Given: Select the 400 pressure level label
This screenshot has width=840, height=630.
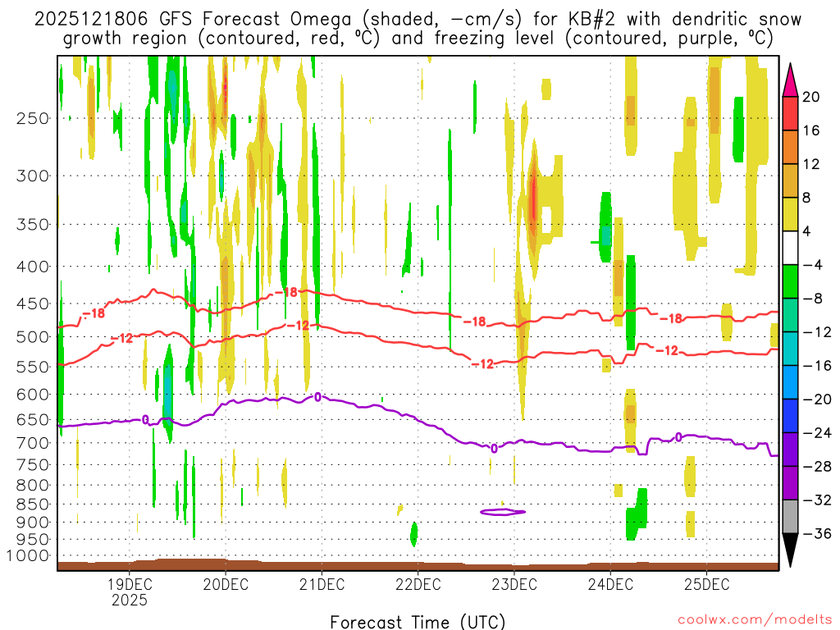Looking at the screenshot, I should coord(33,267).
